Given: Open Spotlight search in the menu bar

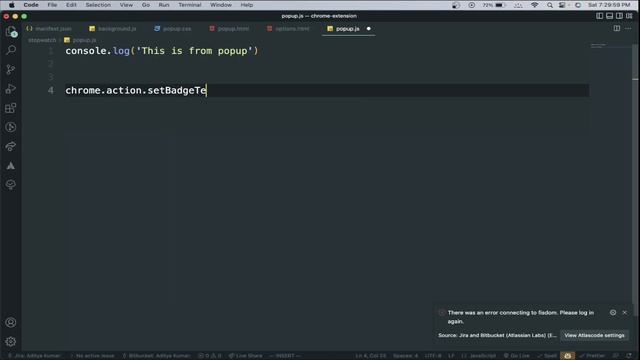Looking at the screenshot, I should click(550, 5).
